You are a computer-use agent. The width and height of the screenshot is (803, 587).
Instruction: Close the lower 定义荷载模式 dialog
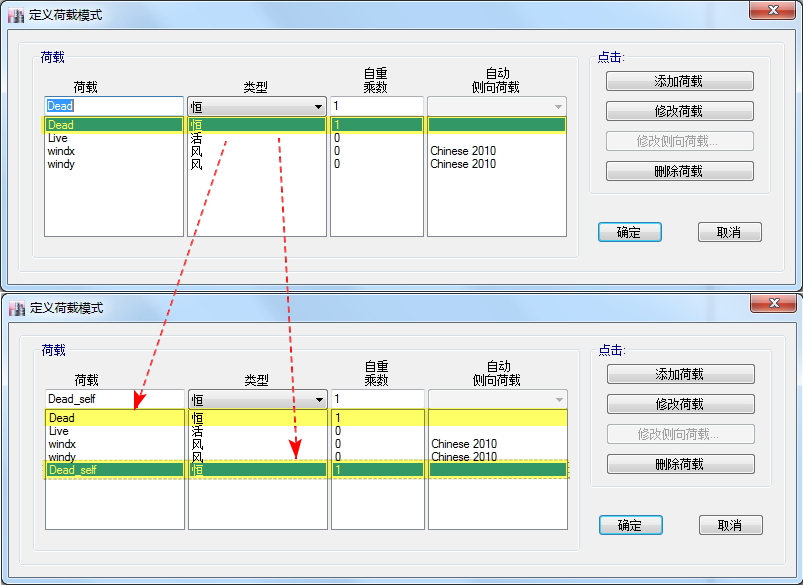pos(774,303)
